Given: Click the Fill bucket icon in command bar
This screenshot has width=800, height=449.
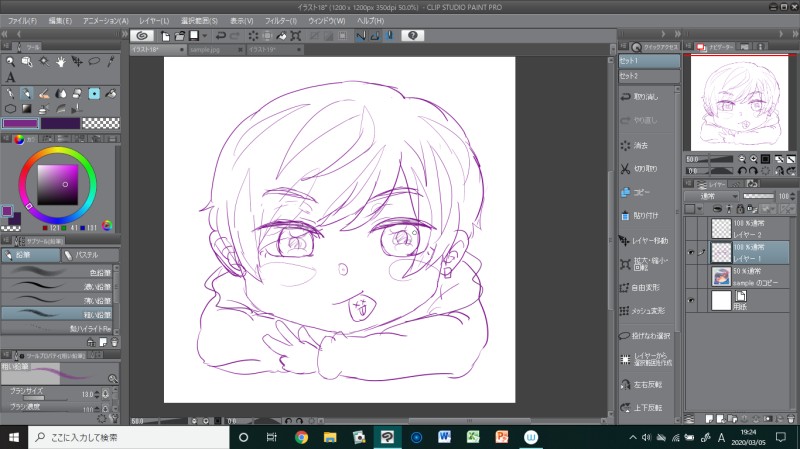Looking at the screenshot, I should tap(282, 36).
